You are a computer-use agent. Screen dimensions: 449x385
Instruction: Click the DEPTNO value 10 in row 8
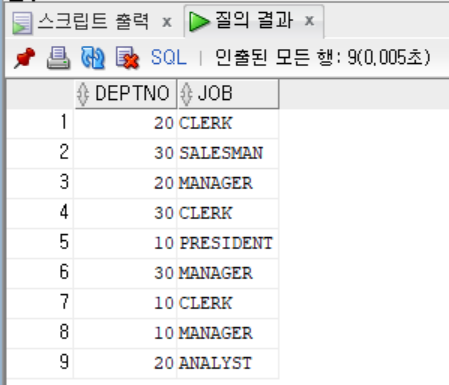(x=125, y=333)
